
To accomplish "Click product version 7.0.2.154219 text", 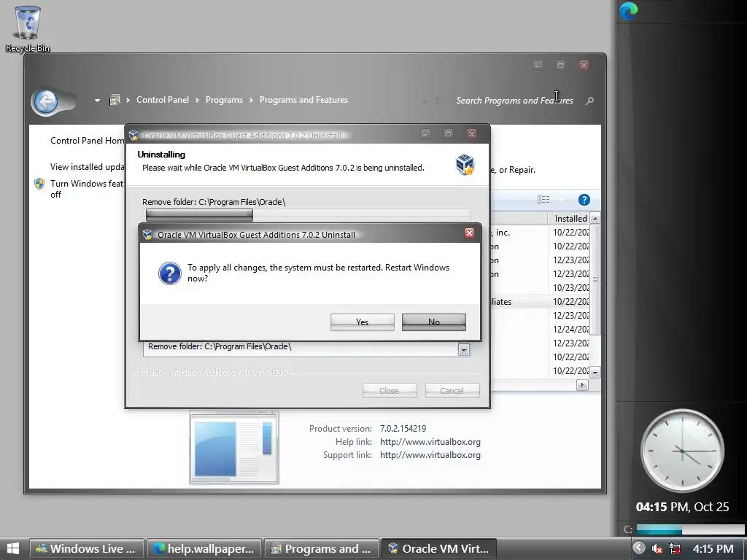I will click(403, 429).
